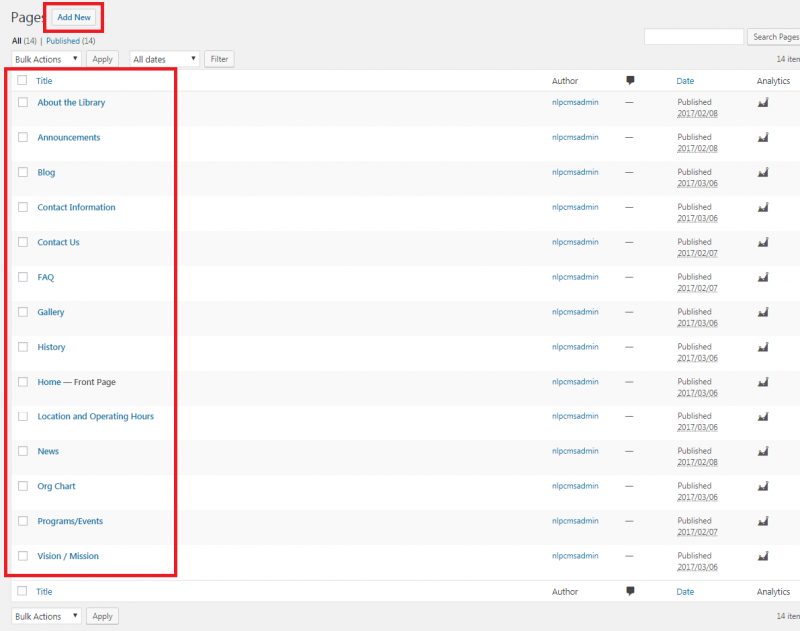This screenshot has width=800, height=631.
Task: Focus the search pages input field
Action: coord(694,37)
